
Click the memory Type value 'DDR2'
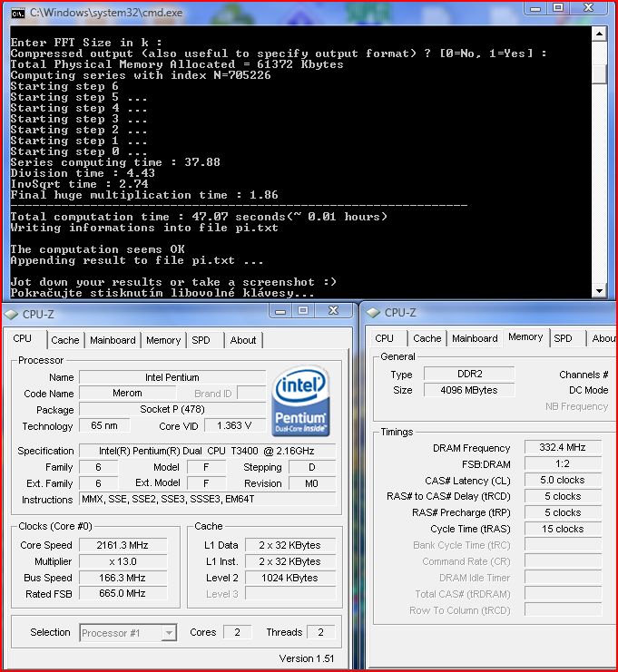pos(469,375)
